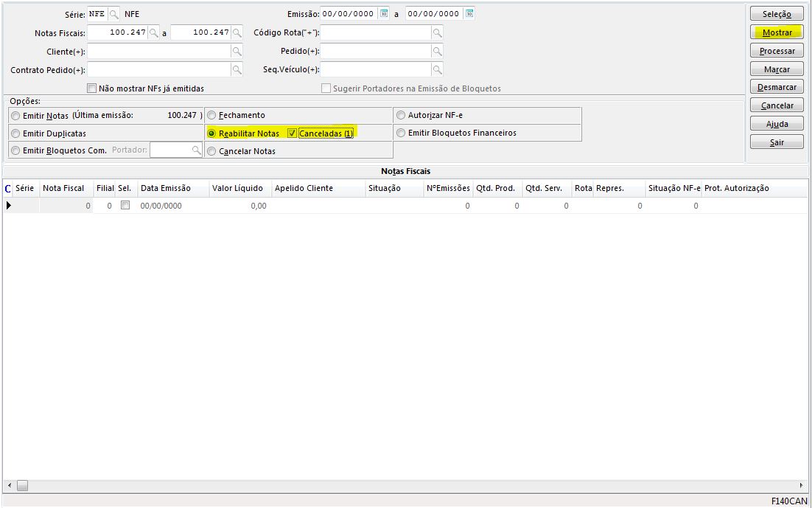Select Fechamento radio option
The height and width of the screenshot is (508, 812).
tap(211, 115)
